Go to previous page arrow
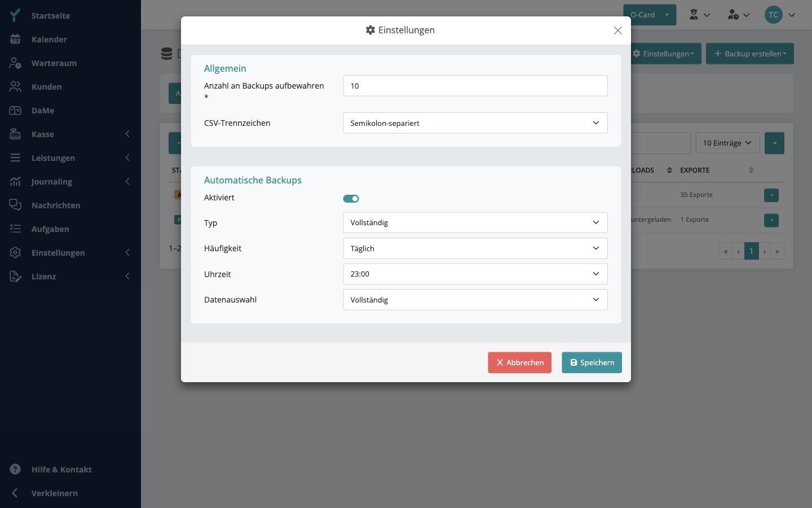812x508 pixels. pos(738,252)
